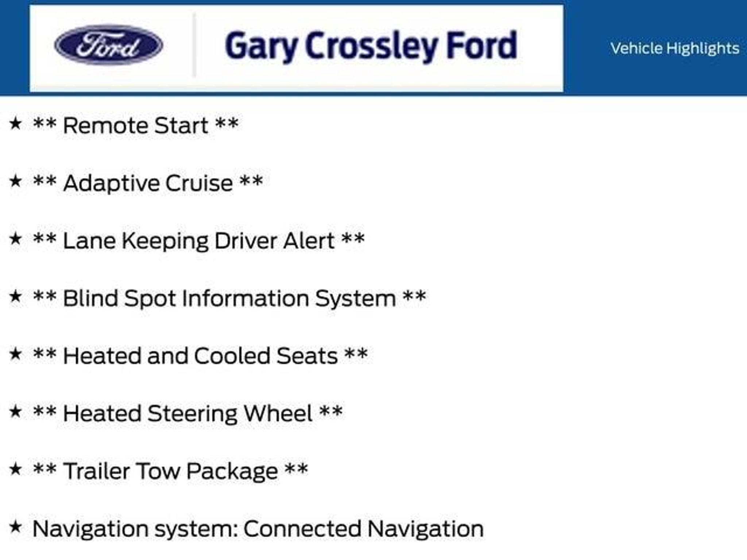The width and height of the screenshot is (747, 560).
Task: Click the star bullet beside Trailer Tow Package
Action: (15, 469)
